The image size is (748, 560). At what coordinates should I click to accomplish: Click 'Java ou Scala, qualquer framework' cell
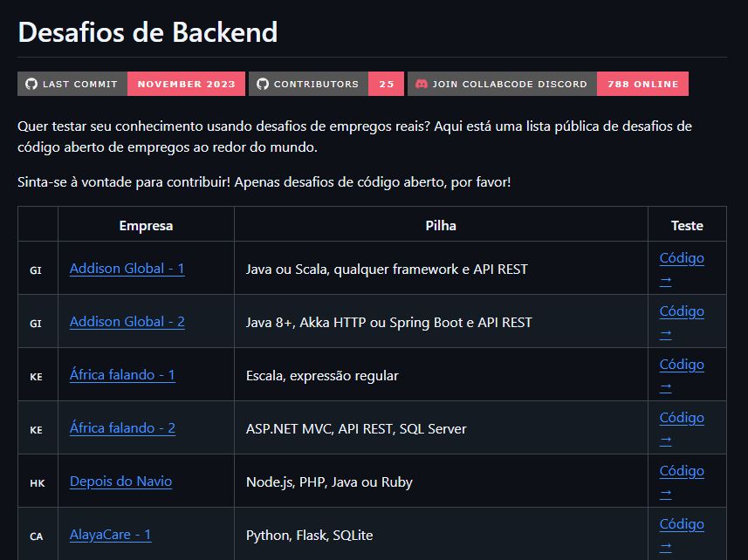point(441,270)
